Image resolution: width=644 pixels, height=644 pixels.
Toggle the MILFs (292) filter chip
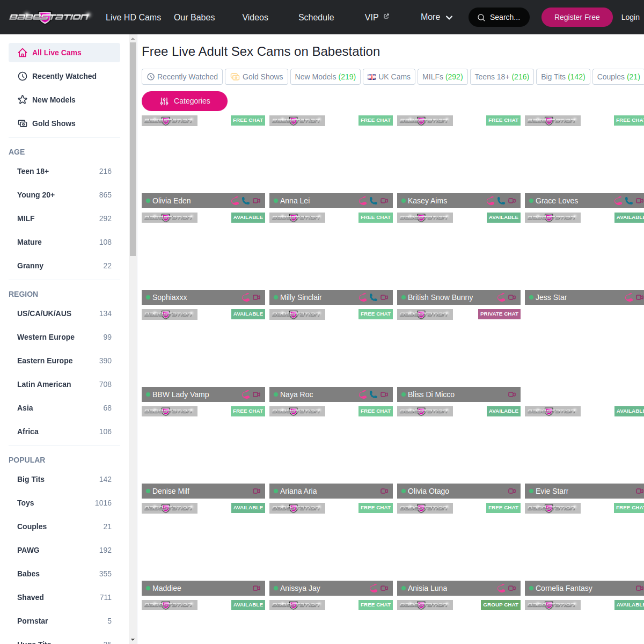click(x=442, y=77)
